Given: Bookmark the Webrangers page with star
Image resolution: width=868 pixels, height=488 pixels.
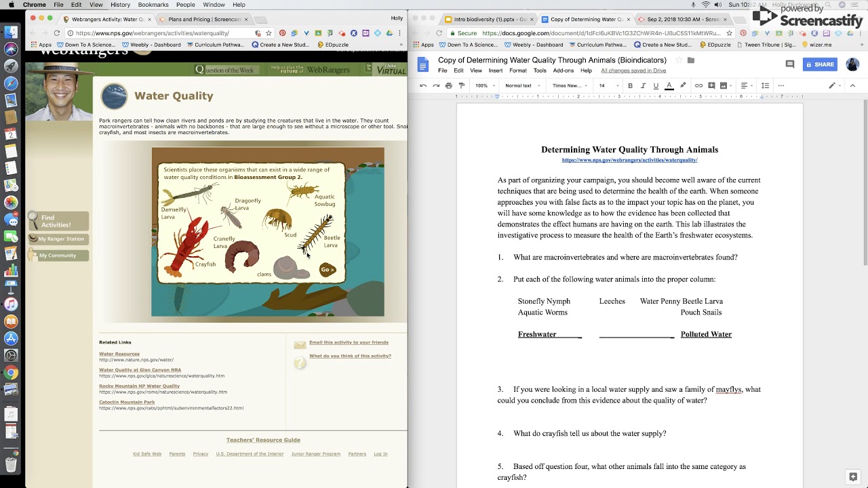Looking at the screenshot, I should [x=269, y=33].
